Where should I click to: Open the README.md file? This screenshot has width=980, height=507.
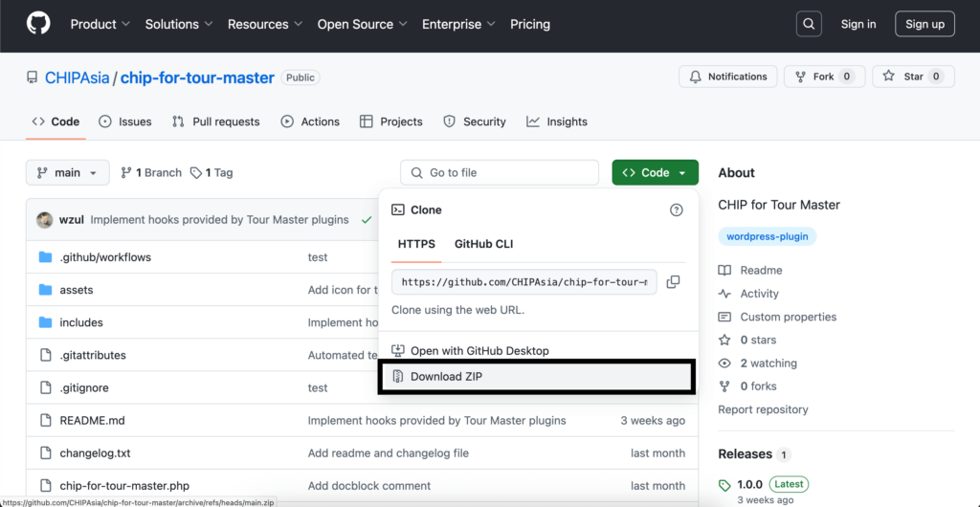(92, 421)
